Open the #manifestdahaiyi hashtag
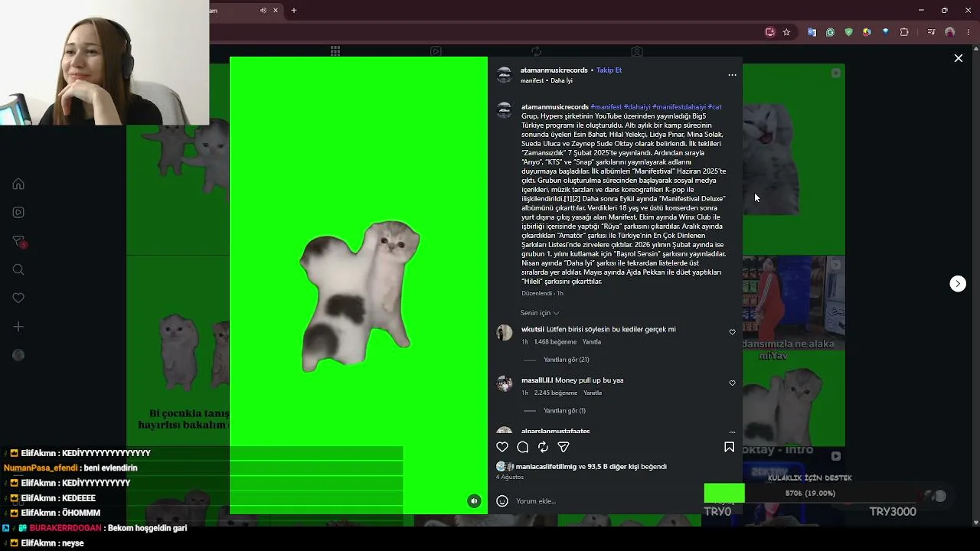 coord(679,107)
